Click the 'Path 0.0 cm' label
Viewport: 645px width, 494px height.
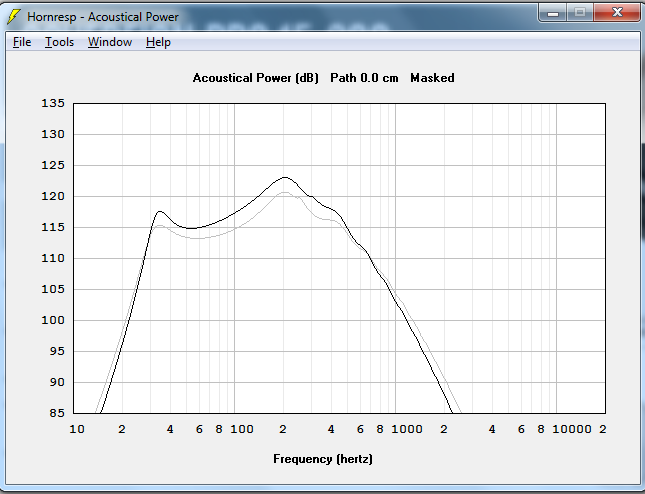364,78
